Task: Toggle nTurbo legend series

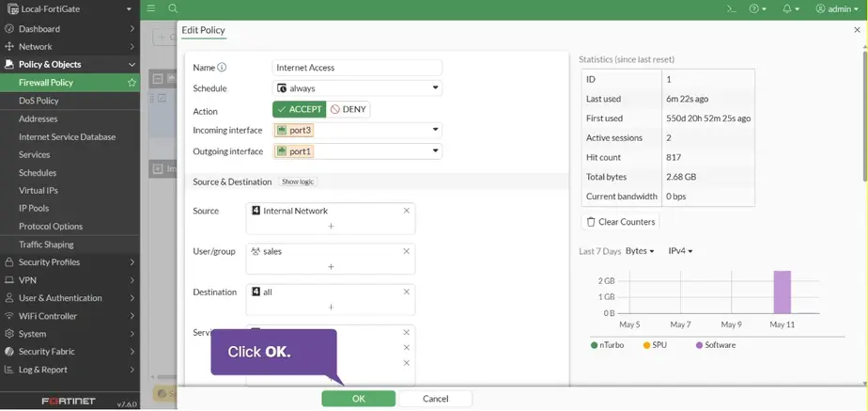Action: 607,345
